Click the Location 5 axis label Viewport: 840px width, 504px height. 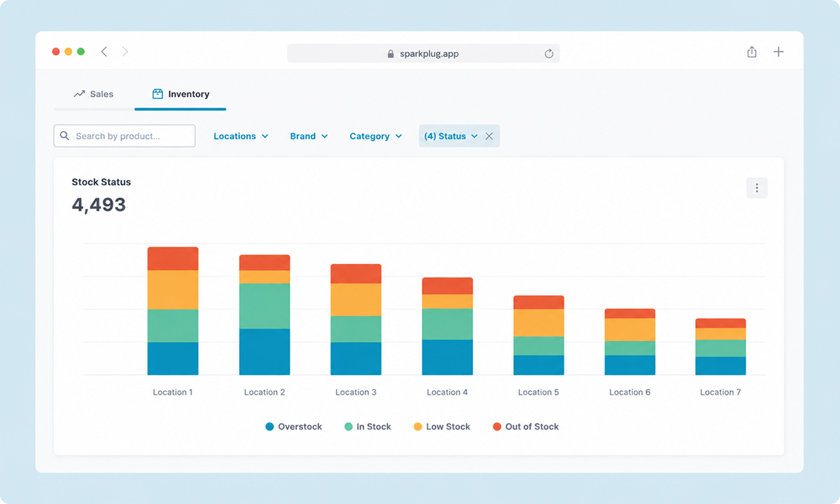point(539,392)
